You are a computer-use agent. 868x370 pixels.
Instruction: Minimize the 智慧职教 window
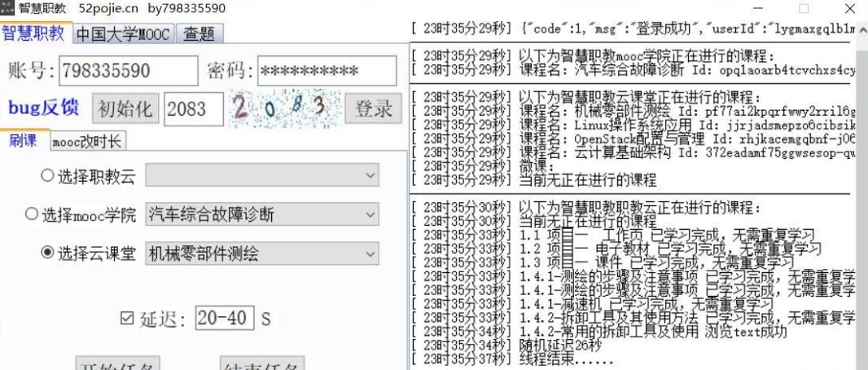[759, 8]
